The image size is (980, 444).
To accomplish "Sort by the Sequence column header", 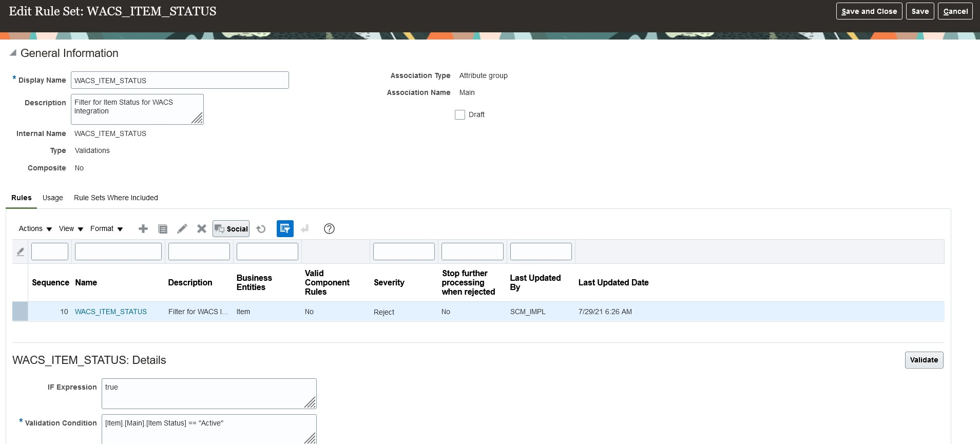I will [x=50, y=282].
